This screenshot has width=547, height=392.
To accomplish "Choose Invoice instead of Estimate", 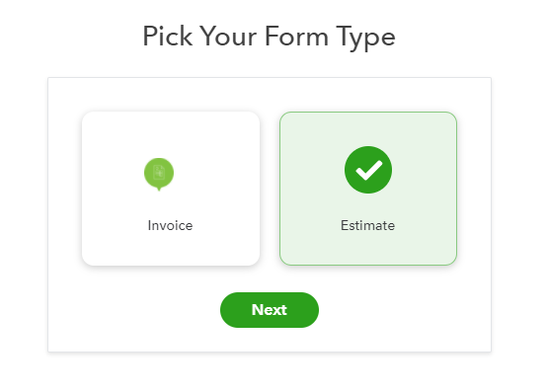I will point(171,189).
